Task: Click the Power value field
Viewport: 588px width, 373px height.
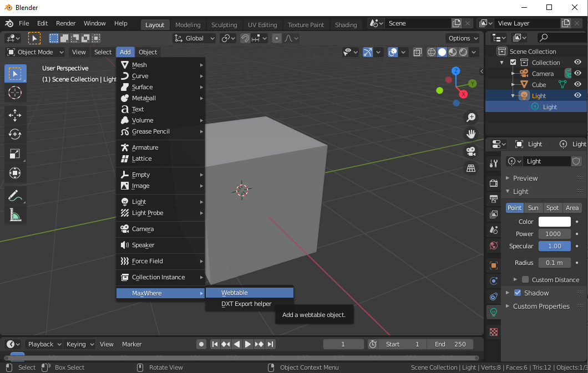Action: pyautogui.click(x=554, y=234)
